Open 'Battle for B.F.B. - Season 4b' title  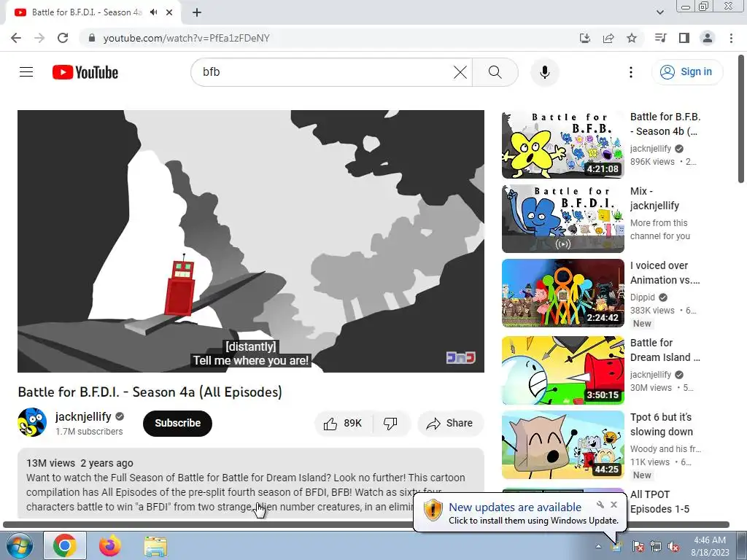[665, 124]
